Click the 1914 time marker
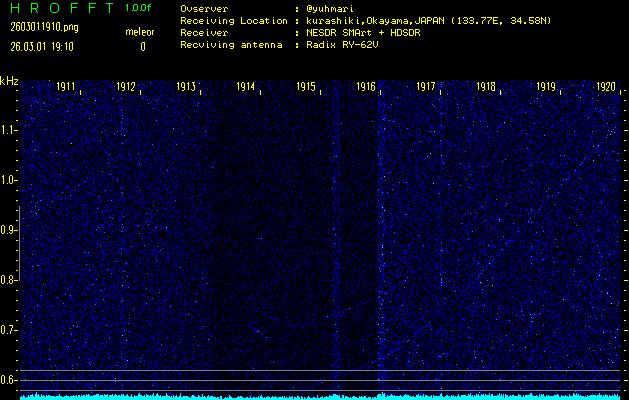Image resolution: width=629 pixels, height=400 pixels. point(246,87)
